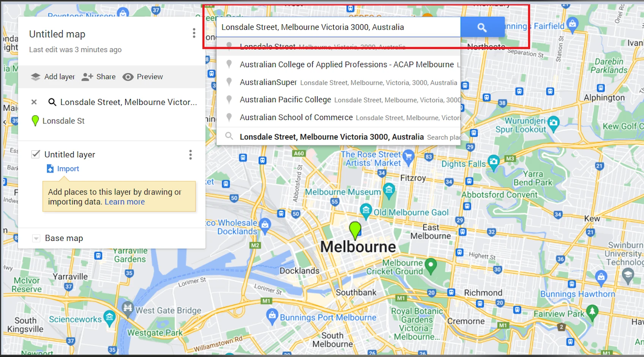Open the Learn more link
This screenshot has width=644, height=357.
coord(125,202)
